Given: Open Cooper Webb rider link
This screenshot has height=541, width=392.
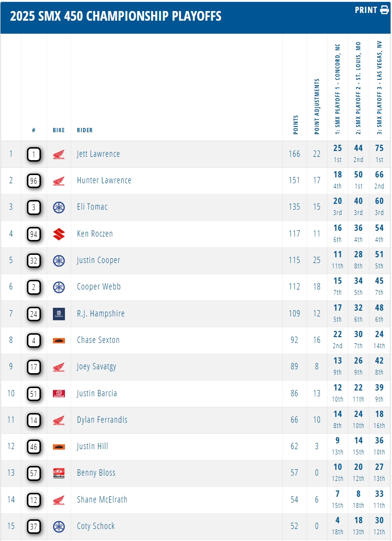Looking at the screenshot, I should click(99, 287).
